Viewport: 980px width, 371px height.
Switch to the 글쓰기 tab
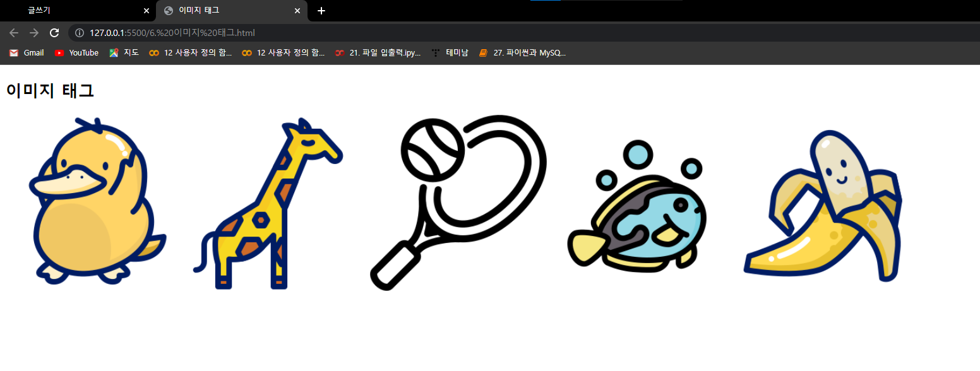[x=77, y=11]
